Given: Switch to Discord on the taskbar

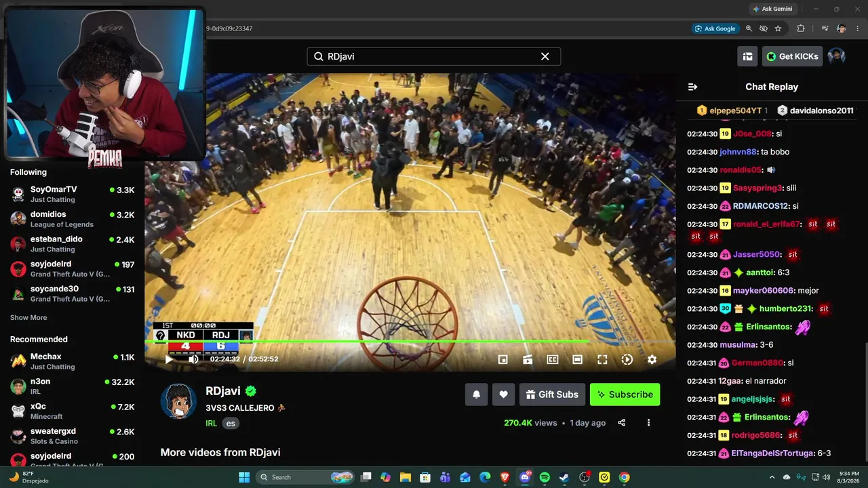Looking at the screenshot, I should pos(525,477).
